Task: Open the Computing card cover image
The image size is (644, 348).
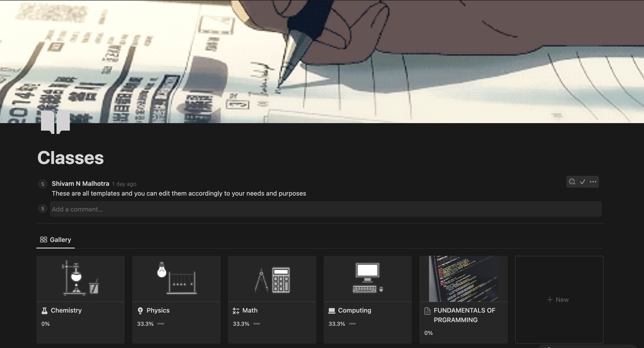Action: [x=368, y=279]
